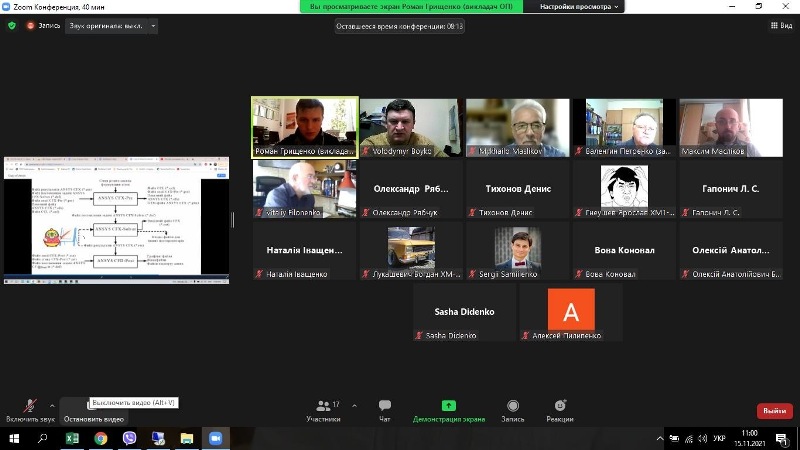Select Валентин Петренко video tile
Screen dimensions: 800x450
coord(624,128)
